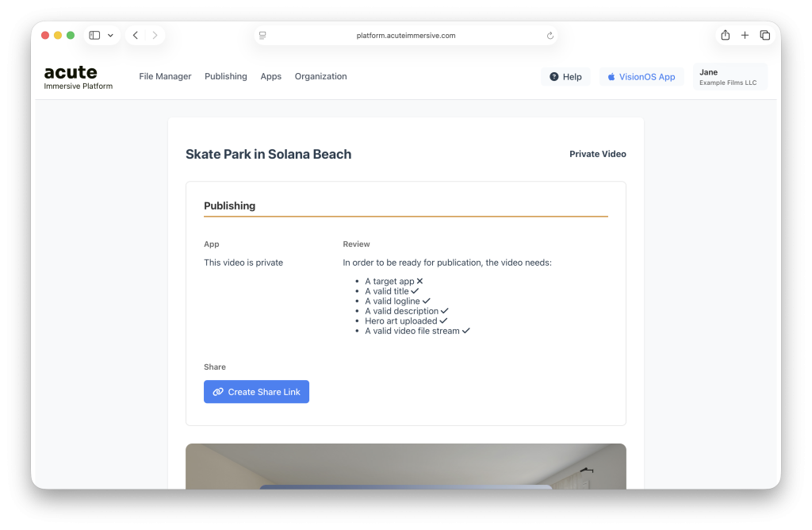Open the File Manager menu
Image resolution: width=812 pixels, height=530 pixels.
pos(165,77)
